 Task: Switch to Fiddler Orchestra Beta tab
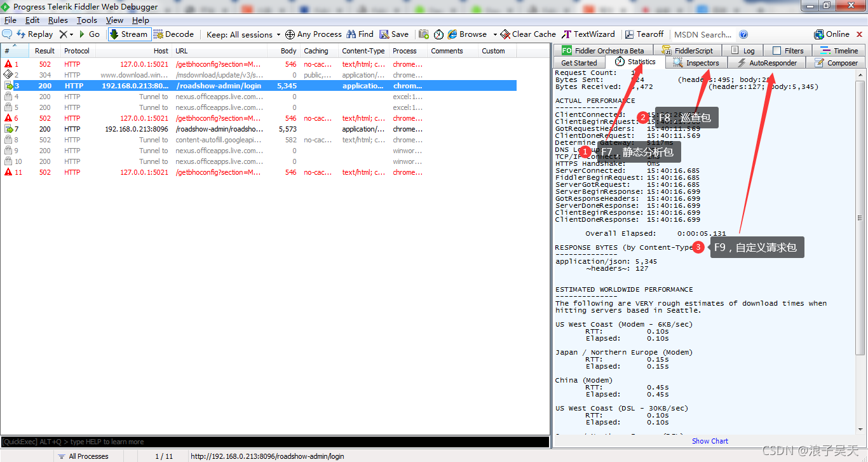coord(603,51)
